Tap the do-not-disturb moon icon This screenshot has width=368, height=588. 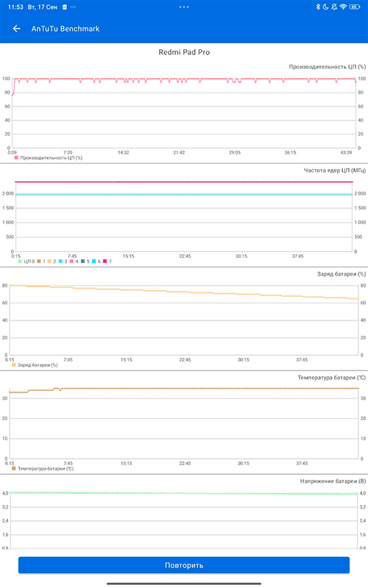[325, 7]
